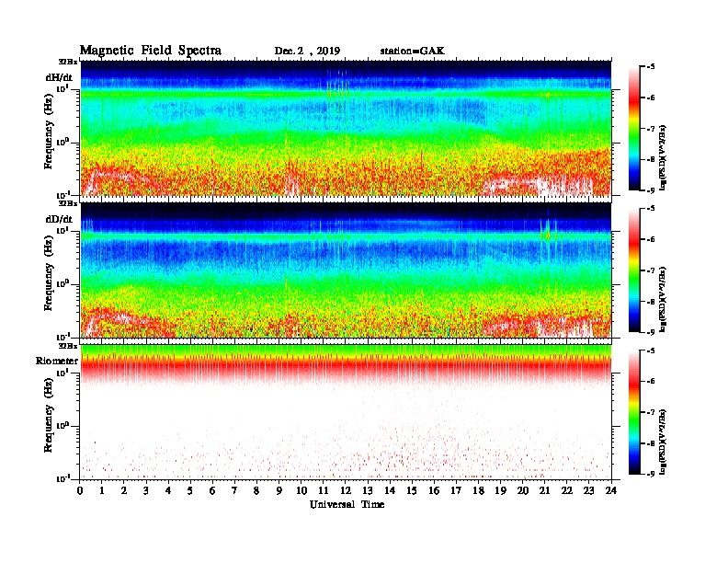
Task: Click the PSD units label beside dH/dt colorbar
Action: coord(664,157)
